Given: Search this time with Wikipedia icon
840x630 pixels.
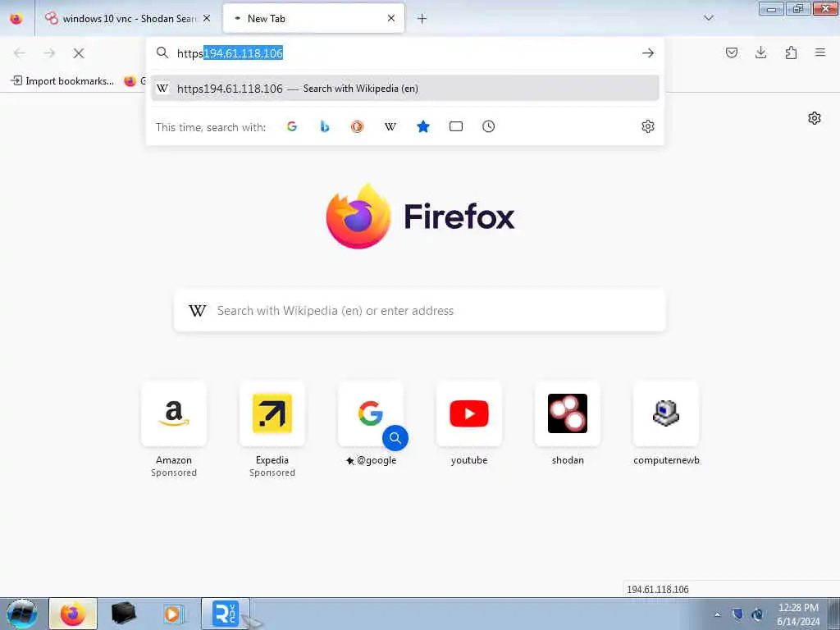Looking at the screenshot, I should point(390,126).
